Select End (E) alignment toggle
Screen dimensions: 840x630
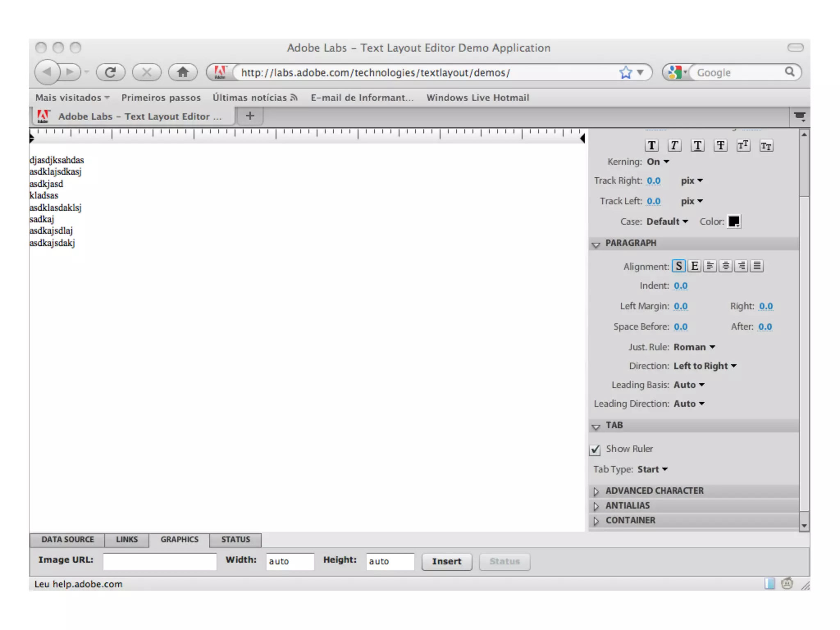tap(694, 266)
